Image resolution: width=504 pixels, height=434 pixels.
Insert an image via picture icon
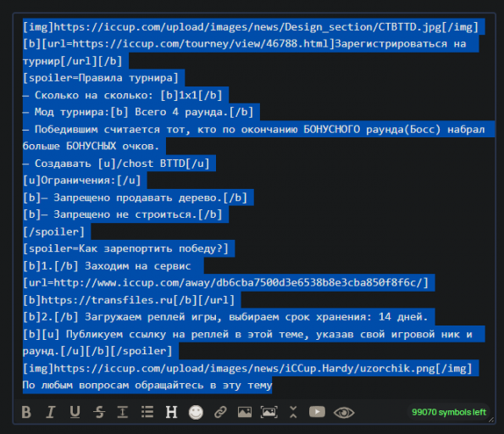[x=245, y=412]
